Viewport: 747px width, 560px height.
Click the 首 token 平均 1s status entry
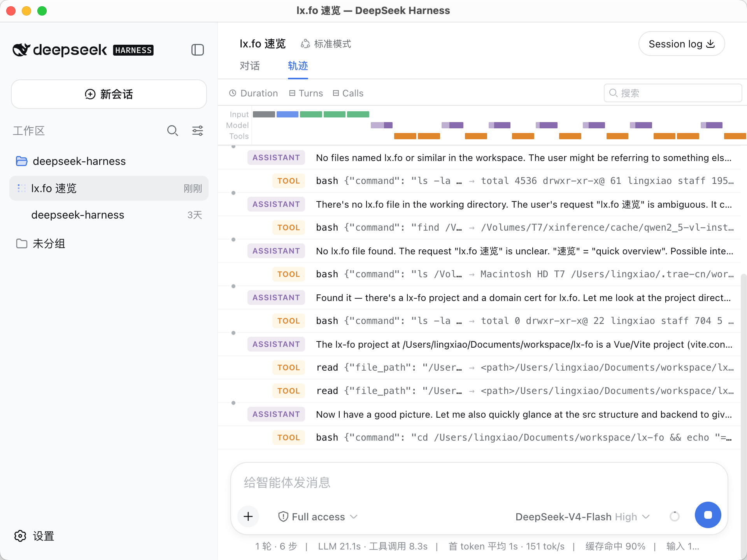tap(507, 546)
